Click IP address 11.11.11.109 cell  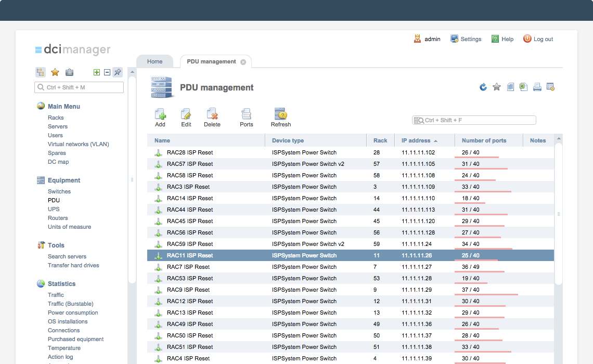tap(418, 187)
